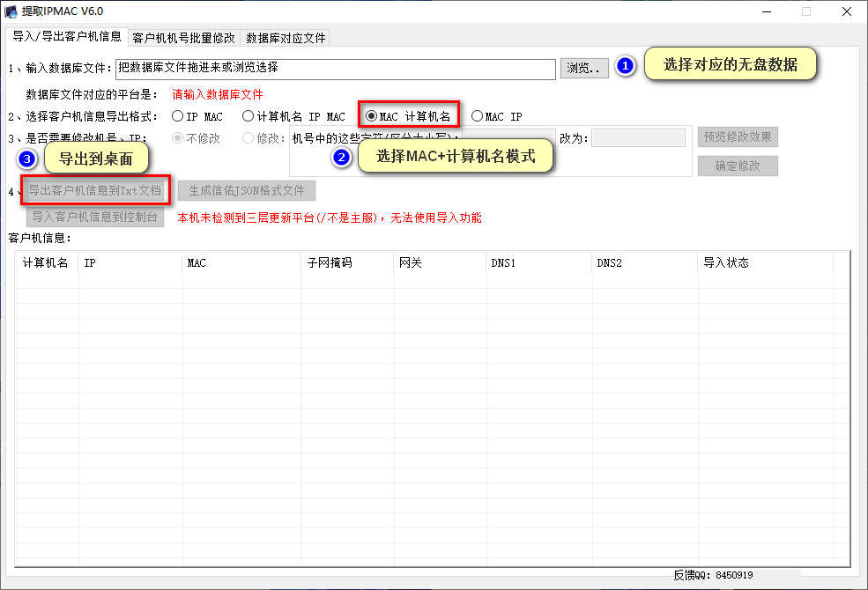Click the 生成信佑JSON格式文件 button
Viewport: 868px width, 590px height.
(x=248, y=190)
